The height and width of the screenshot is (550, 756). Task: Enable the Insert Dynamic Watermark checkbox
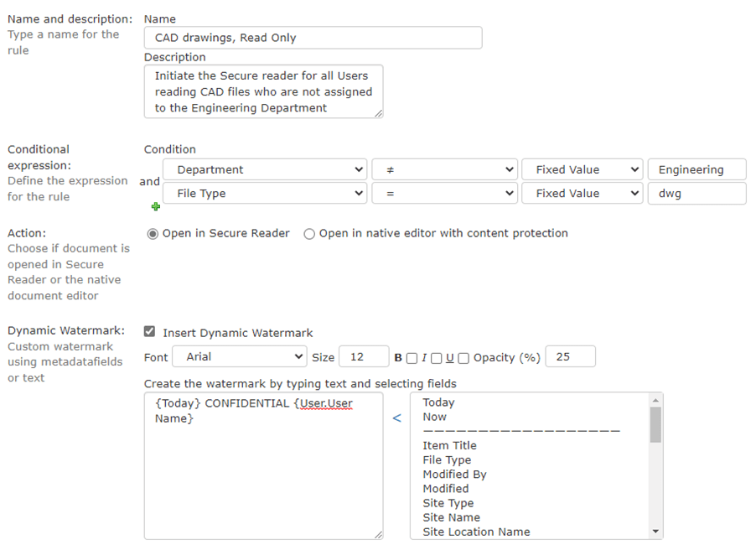click(x=150, y=332)
